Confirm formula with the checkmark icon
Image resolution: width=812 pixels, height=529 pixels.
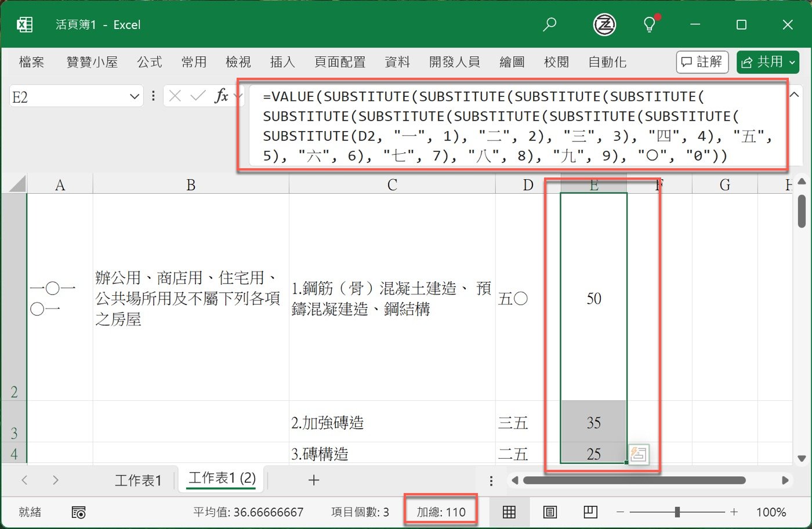click(198, 96)
